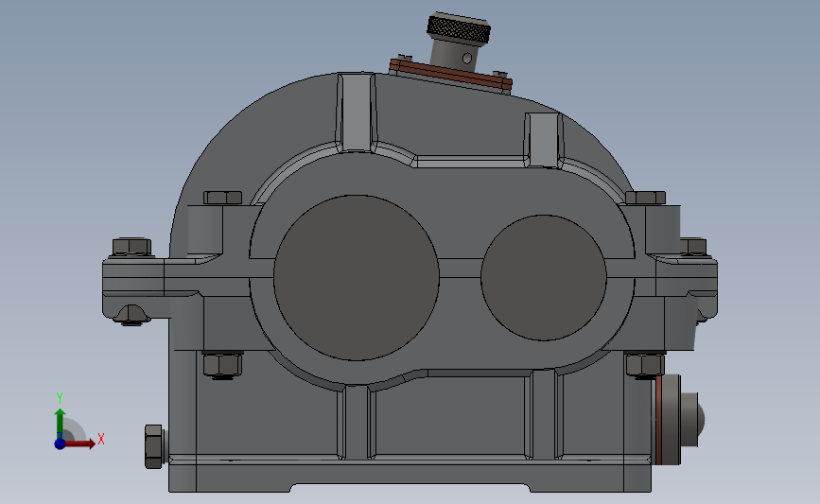Viewport: 820px width, 504px height.
Task: Pick the upper-right bearing seat bolt head
Action: 645,198
